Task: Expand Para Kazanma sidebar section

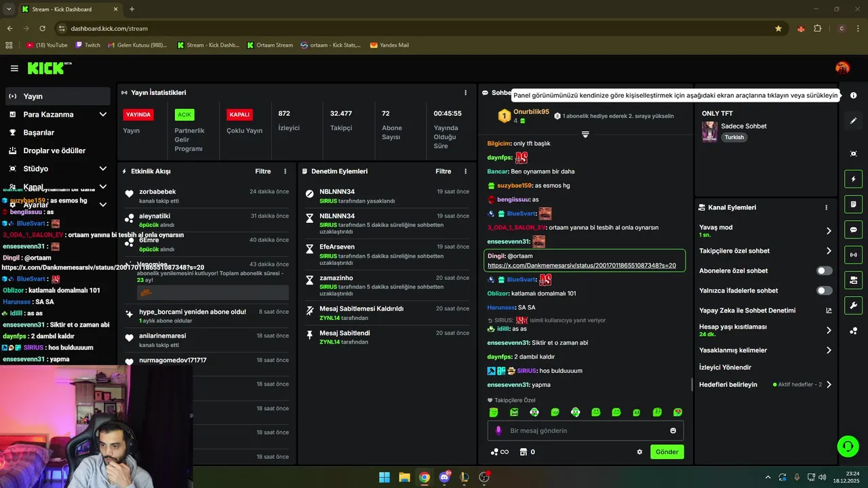Action: [x=103, y=115]
